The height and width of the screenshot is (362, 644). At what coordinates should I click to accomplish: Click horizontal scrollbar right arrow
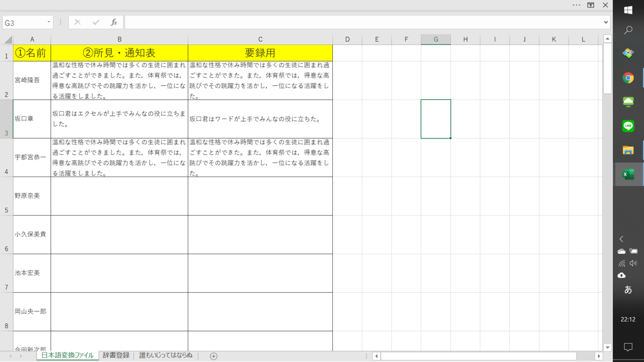coord(599,356)
